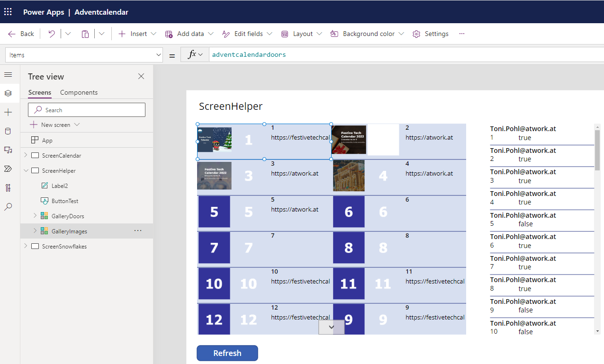Open the Media icon in left rail
The height and width of the screenshot is (364, 604).
[8, 150]
